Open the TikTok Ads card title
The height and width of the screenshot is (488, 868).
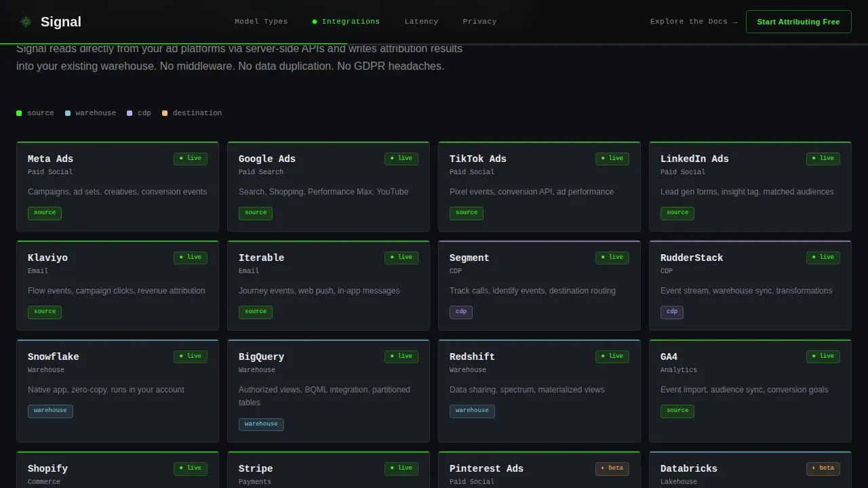(x=478, y=159)
